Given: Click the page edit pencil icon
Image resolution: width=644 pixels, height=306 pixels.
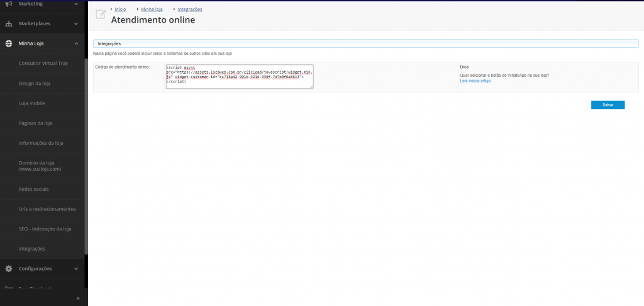Looking at the screenshot, I should click(x=100, y=14).
